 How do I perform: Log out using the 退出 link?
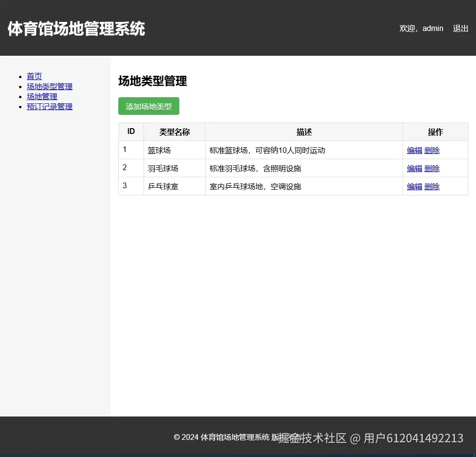[461, 29]
